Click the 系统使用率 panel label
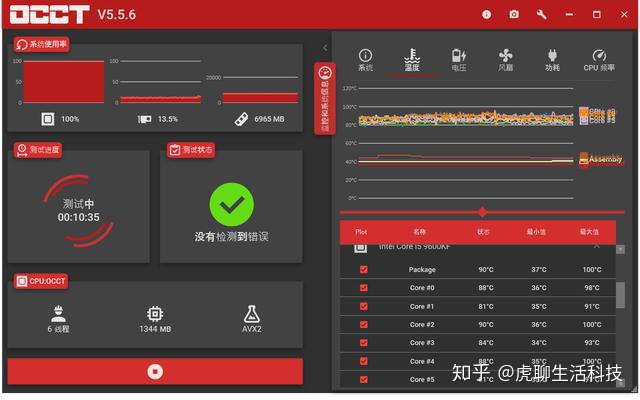Viewport: 640px width, 400px height. 41,44
